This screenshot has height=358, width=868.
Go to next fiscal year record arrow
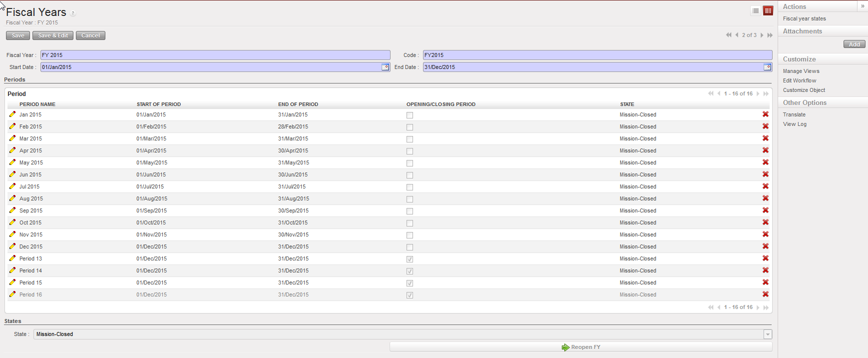(x=762, y=35)
